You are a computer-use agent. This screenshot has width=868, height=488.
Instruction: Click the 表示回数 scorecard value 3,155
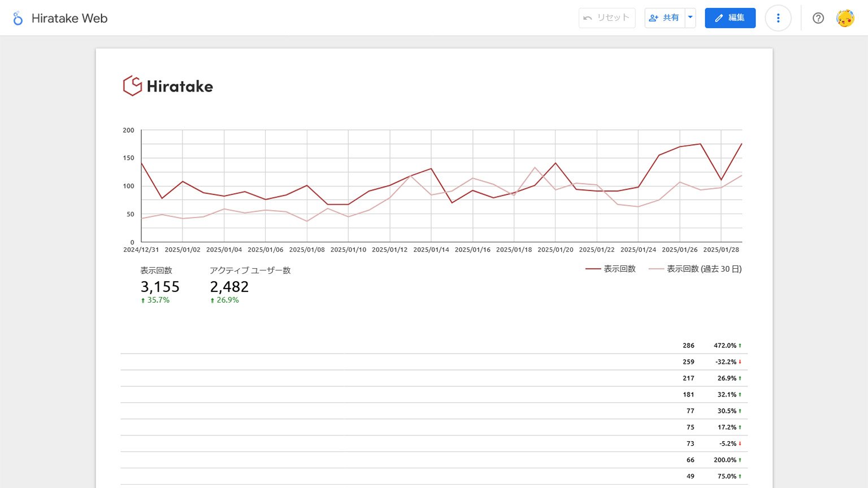pos(160,286)
